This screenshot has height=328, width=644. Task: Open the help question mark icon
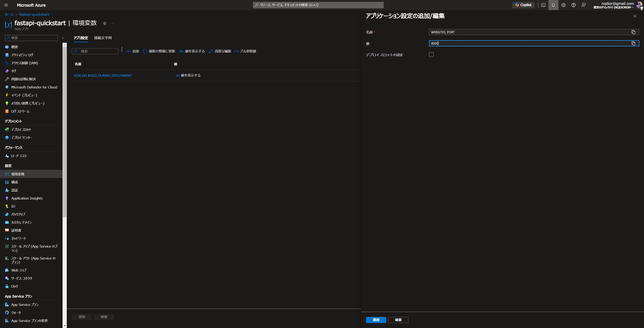point(573,5)
